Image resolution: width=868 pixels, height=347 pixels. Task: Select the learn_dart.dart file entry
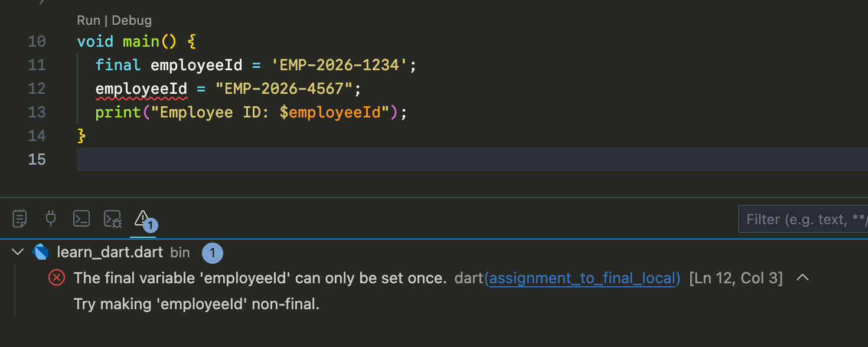(x=109, y=253)
